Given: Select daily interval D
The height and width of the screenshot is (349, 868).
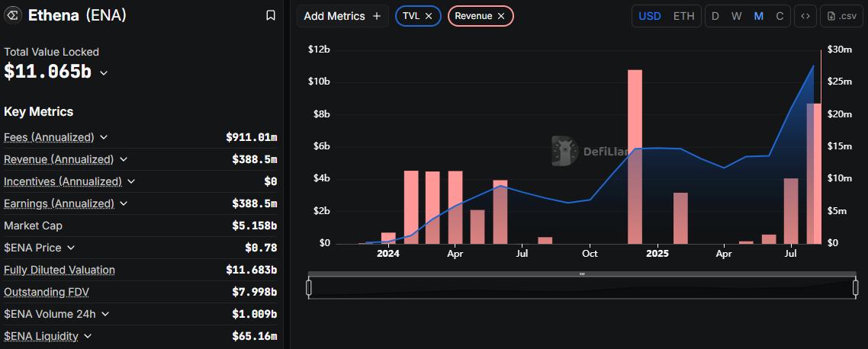Looking at the screenshot, I should [715, 16].
